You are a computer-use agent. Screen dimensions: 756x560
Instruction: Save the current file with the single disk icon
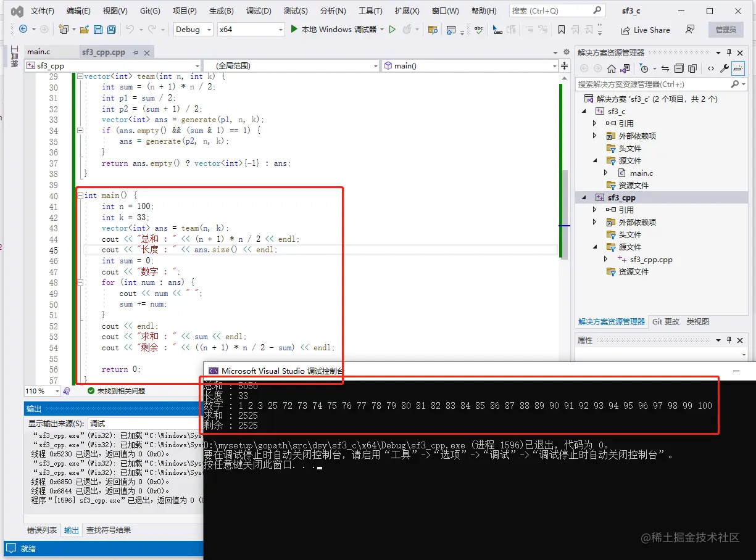[x=99, y=29]
